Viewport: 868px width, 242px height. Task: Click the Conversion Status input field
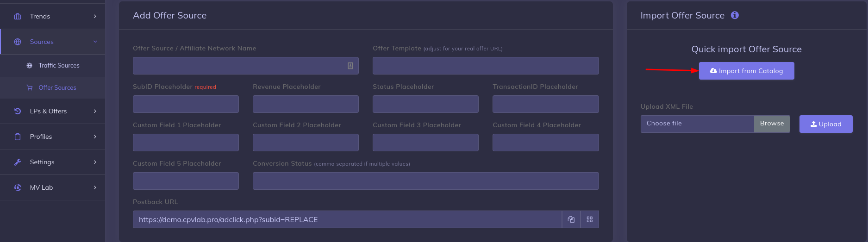pyautogui.click(x=425, y=181)
